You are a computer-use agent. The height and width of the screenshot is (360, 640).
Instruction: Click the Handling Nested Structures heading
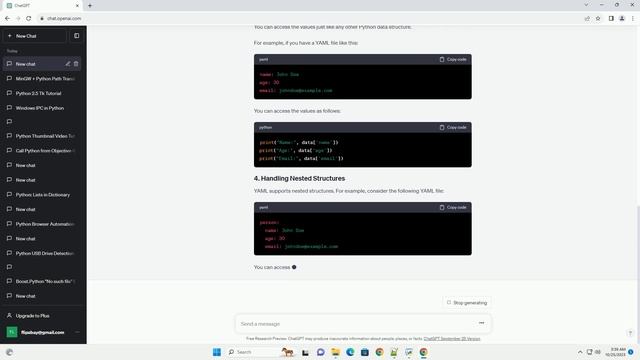pos(299,178)
